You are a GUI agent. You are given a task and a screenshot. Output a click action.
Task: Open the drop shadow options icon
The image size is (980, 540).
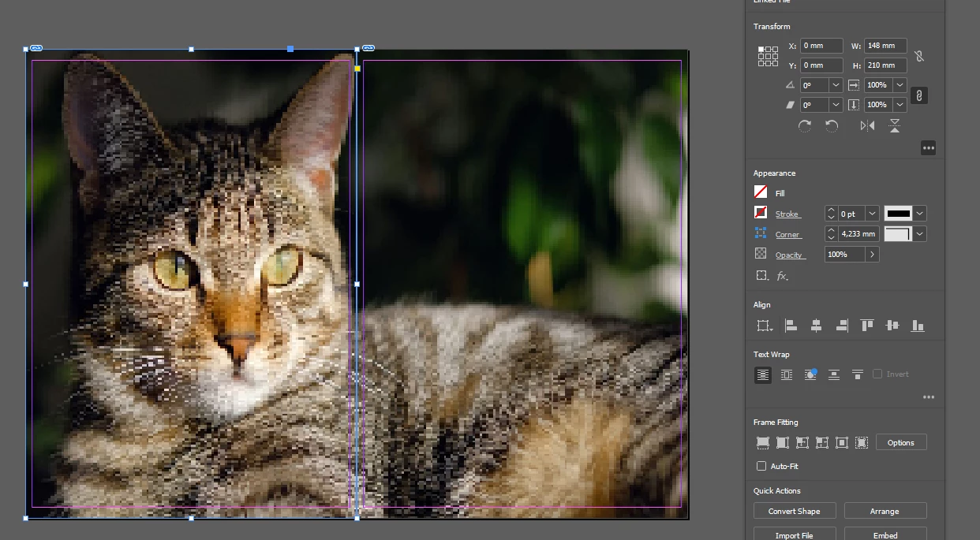761,276
